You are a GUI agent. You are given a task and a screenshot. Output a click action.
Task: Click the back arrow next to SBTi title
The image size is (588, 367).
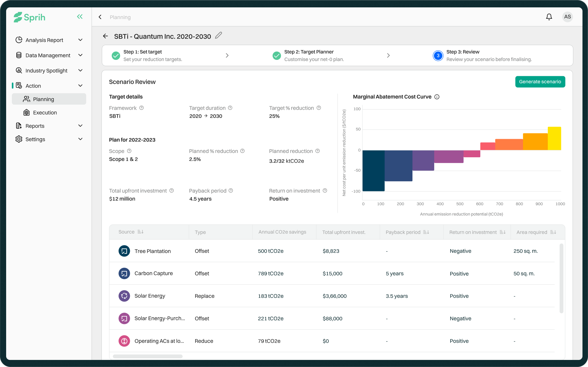coord(106,36)
